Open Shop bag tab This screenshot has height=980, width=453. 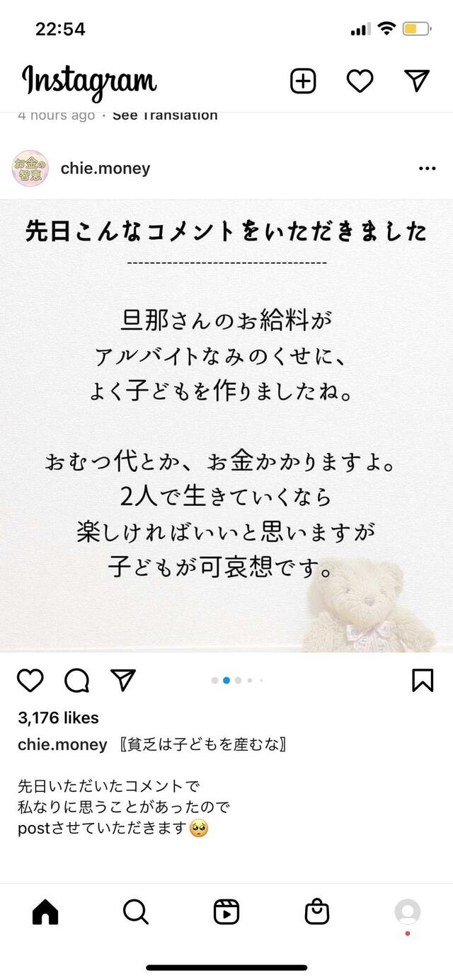(x=317, y=911)
